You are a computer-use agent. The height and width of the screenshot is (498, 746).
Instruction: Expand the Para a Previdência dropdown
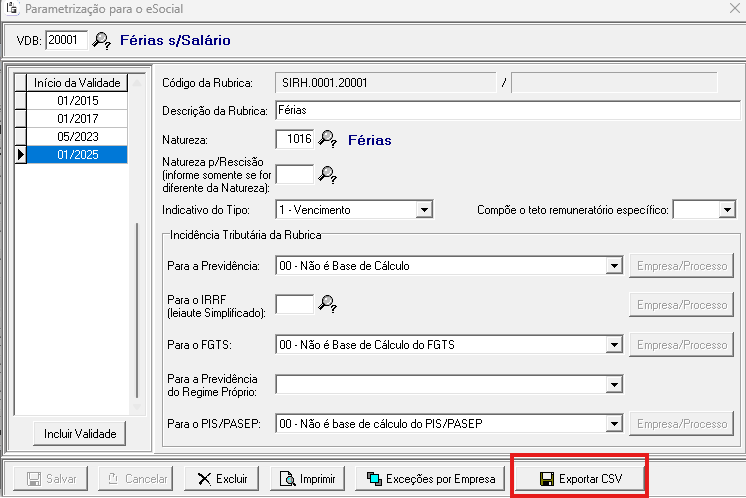614,266
